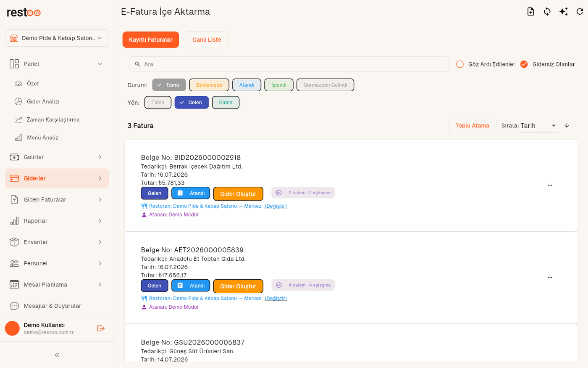Filter by Beklemede status

point(209,85)
